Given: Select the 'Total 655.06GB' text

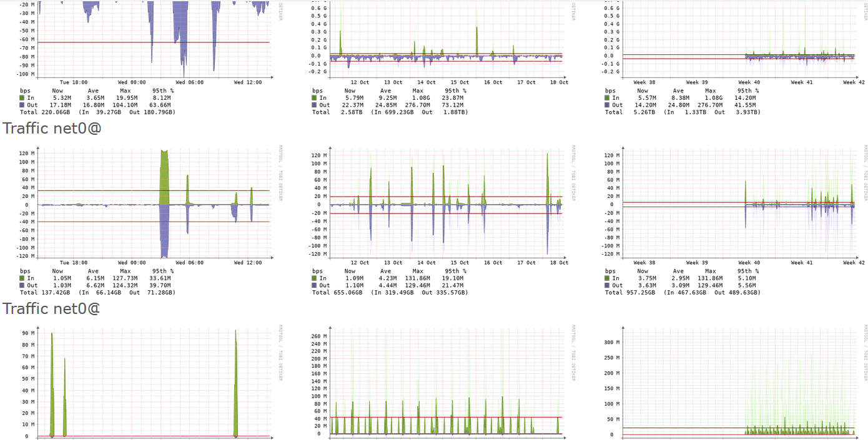Looking at the screenshot, I should click(x=338, y=293).
